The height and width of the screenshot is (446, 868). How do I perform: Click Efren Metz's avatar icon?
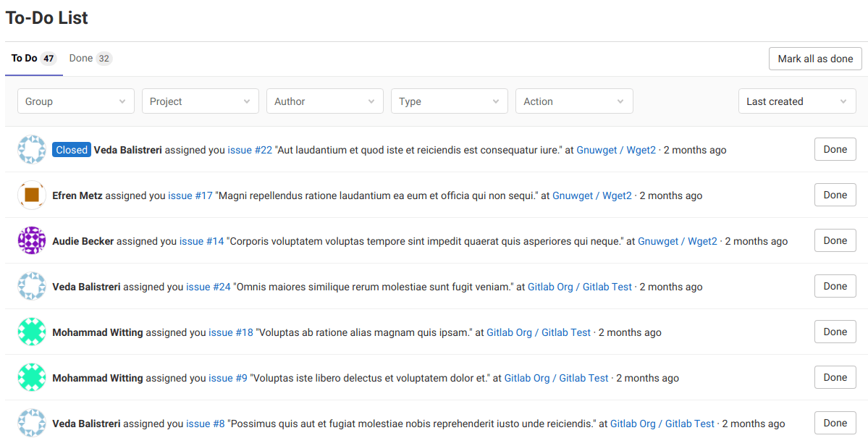point(32,195)
